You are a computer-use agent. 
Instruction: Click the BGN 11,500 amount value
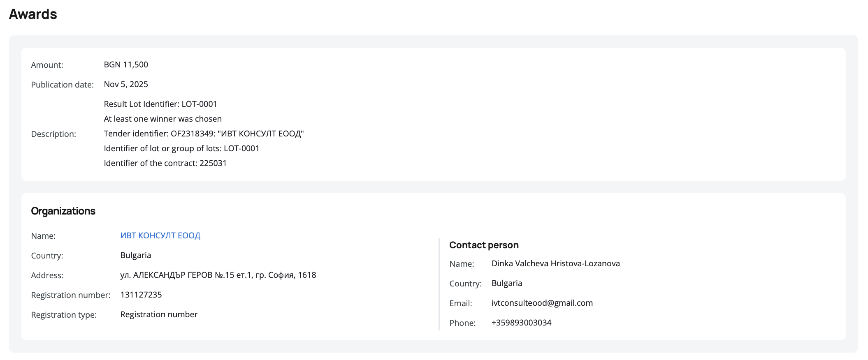pos(126,65)
